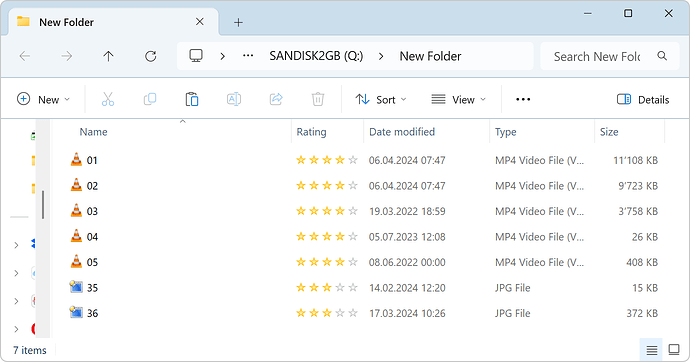
Task: Show hidden path with ellipsis in address bar
Action: (x=248, y=56)
